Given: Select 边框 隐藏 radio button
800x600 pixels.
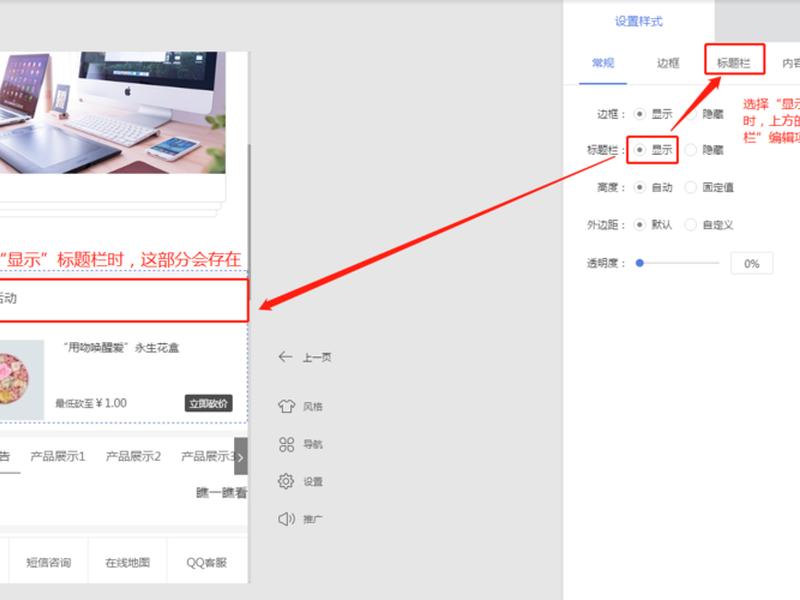Looking at the screenshot, I should point(690,114).
